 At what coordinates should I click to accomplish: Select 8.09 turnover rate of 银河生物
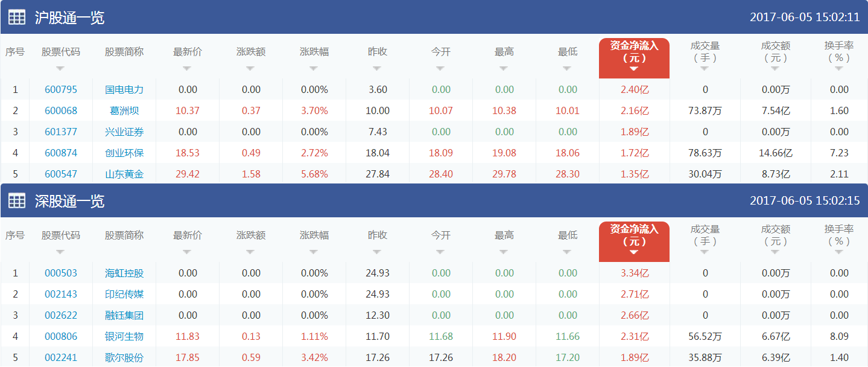pos(839,336)
